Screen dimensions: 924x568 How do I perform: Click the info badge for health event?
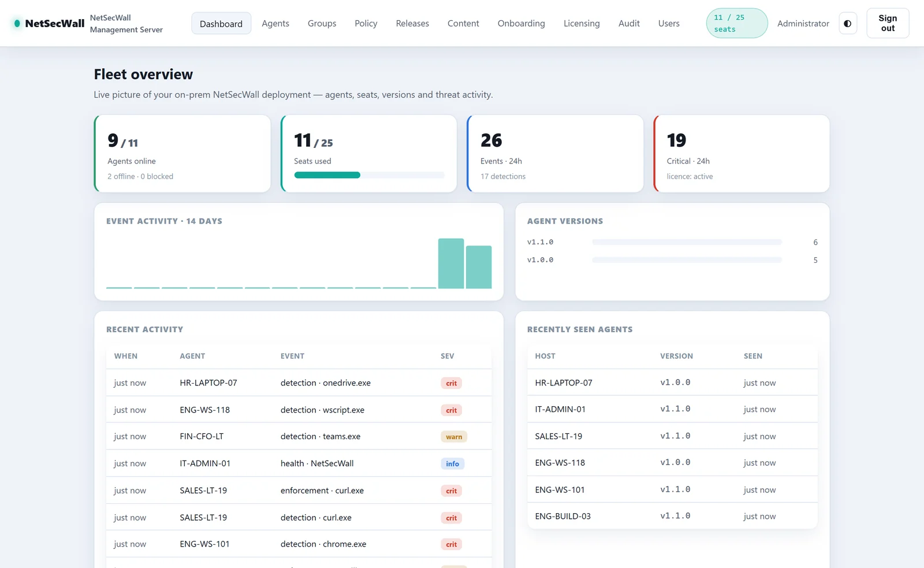point(452,464)
